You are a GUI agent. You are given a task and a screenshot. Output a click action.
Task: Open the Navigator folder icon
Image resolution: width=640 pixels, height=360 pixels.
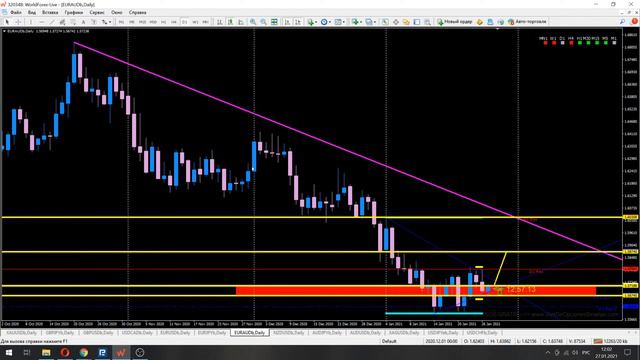point(406,22)
